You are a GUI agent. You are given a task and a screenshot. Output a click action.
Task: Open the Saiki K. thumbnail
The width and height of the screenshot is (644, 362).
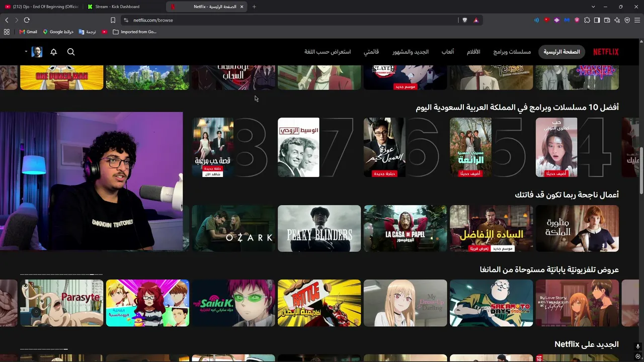click(x=233, y=303)
